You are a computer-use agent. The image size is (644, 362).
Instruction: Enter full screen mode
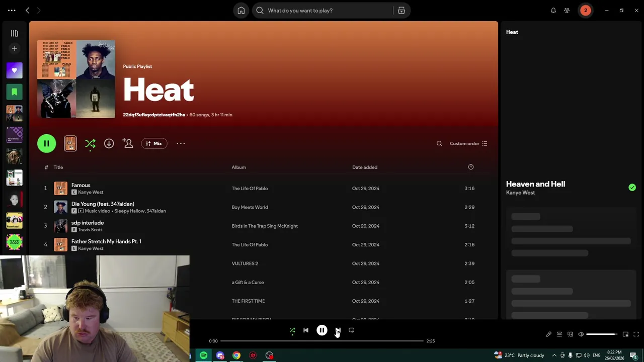click(636, 334)
